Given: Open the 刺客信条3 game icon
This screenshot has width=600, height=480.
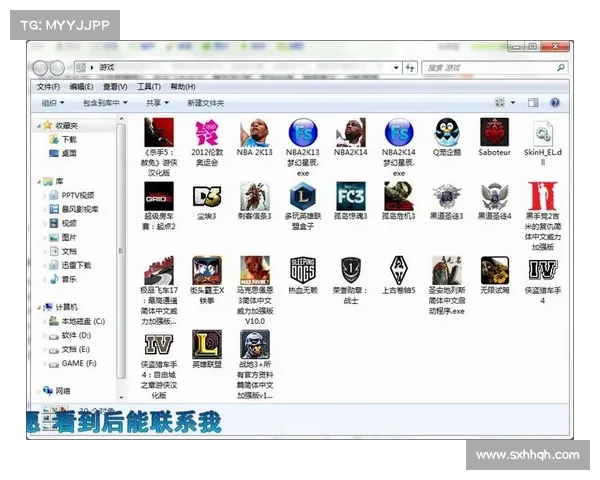Looking at the screenshot, I should [x=255, y=196].
